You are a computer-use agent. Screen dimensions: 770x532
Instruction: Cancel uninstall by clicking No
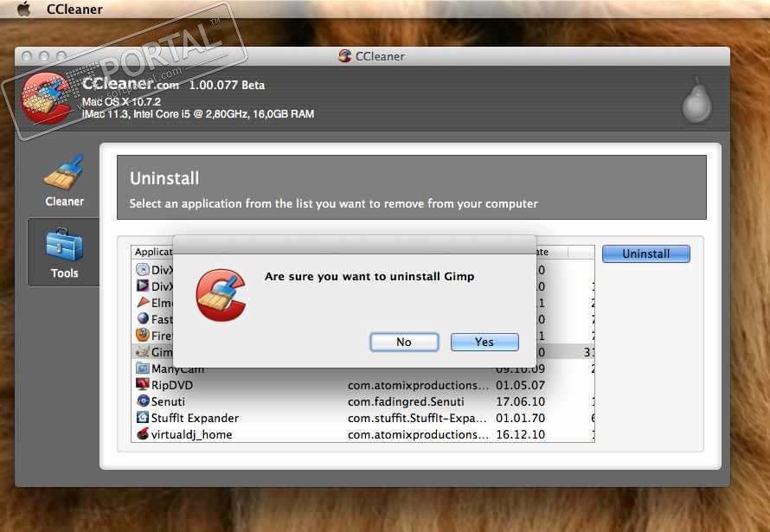click(404, 342)
